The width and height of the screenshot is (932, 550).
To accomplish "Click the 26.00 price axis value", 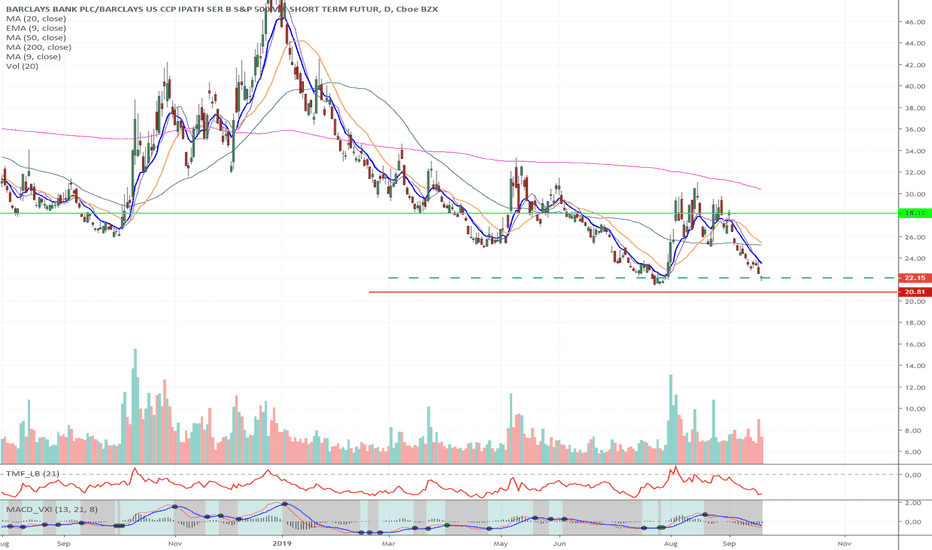I will point(915,237).
